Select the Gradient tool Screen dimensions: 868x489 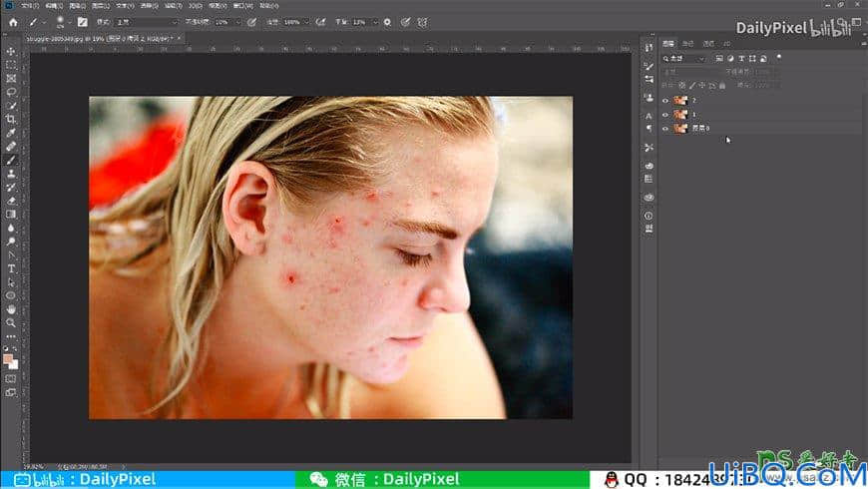[11, 215]
